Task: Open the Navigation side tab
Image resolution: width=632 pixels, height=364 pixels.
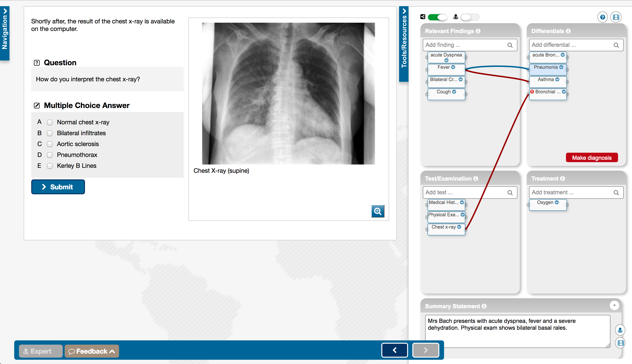Action: [5, 33]
